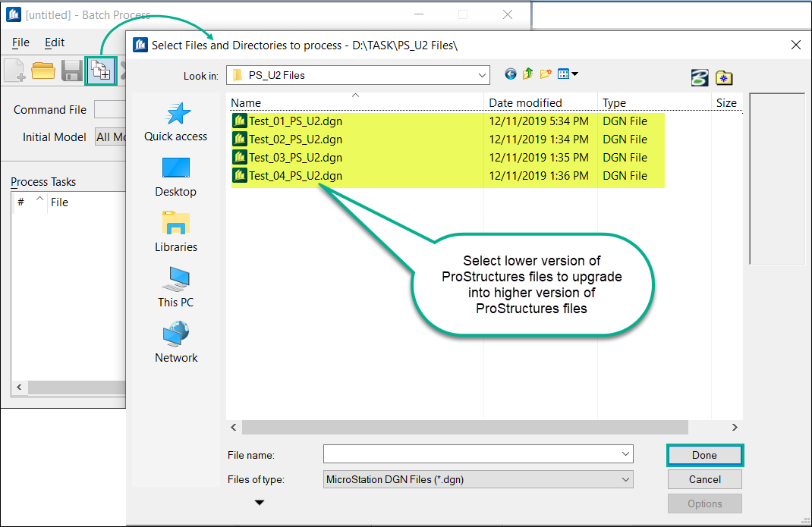Click the Cancel button
Viewport: 812px width, 527px height.
coord(704,479)
